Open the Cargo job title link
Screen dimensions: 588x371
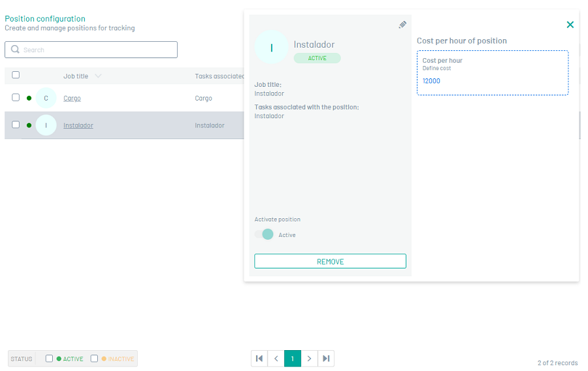coord(72,98)
